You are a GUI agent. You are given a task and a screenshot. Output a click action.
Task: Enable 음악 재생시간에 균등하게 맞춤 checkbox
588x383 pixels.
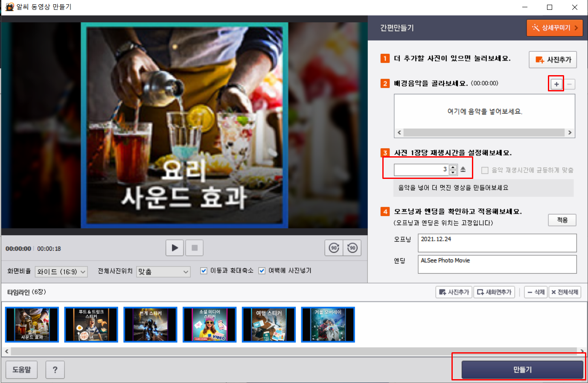coord(485,170)
